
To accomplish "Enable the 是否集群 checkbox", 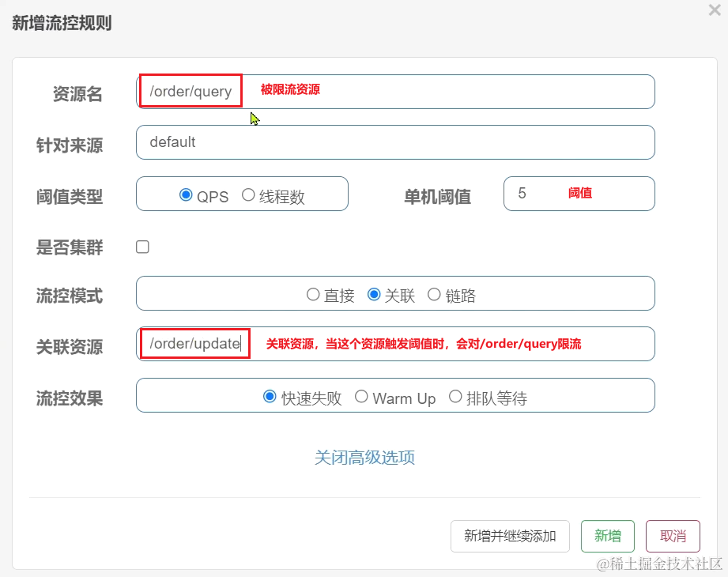I will (142, 247).
